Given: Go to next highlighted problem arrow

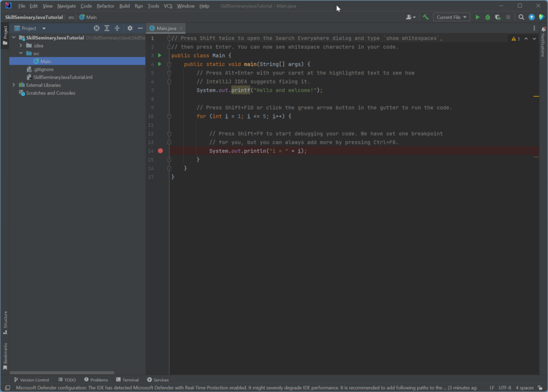Looking at the screenshot, I should click(x=534, y=39).
